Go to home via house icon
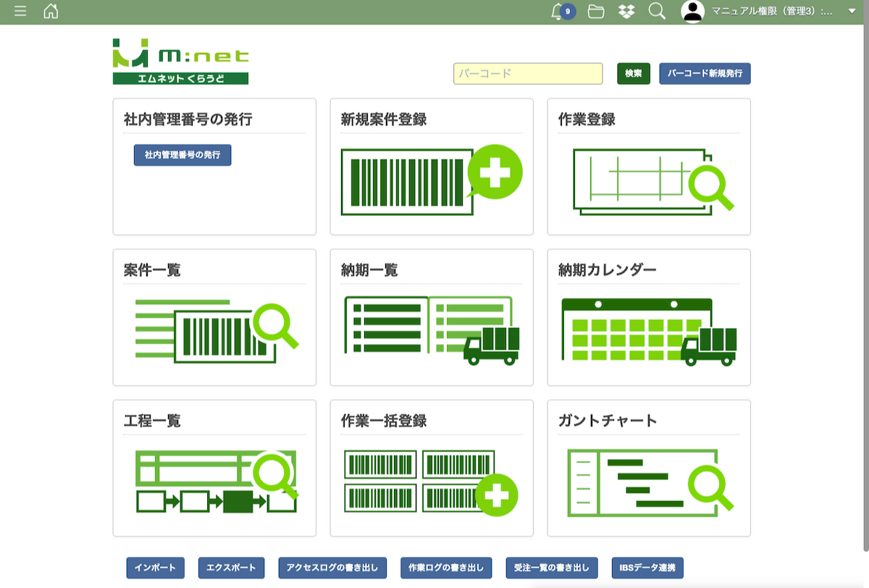Screen dimensions: 869x588 (x=51, y=12)
